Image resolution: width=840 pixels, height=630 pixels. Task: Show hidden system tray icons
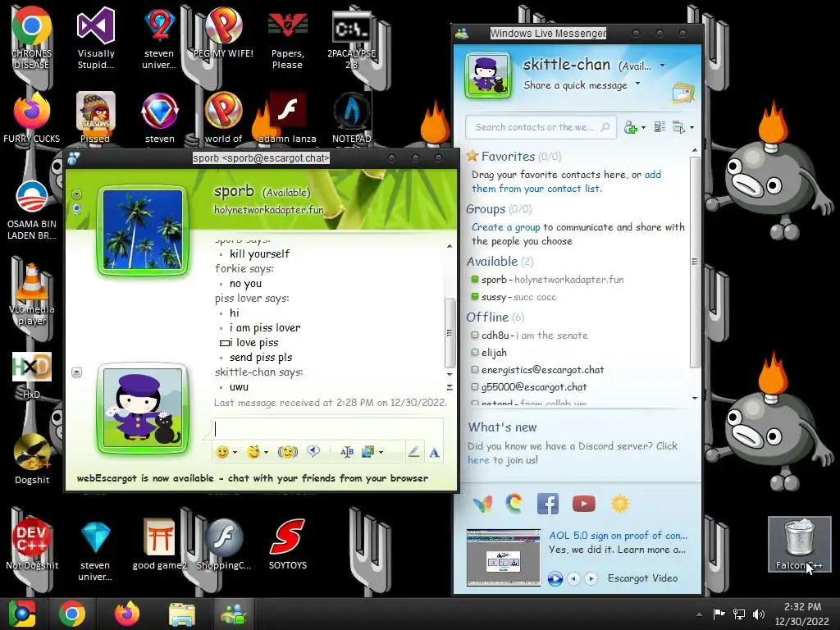tap(699, 614)
